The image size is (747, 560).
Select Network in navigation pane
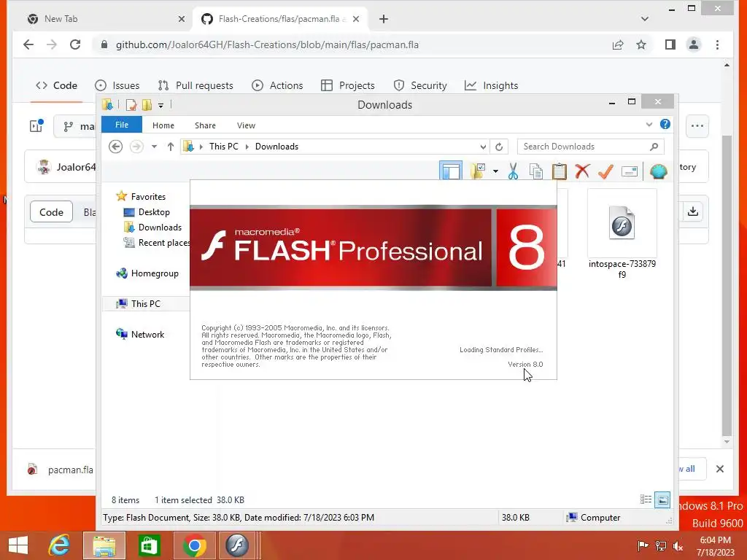pyautogui.click(x=147, y=334)
